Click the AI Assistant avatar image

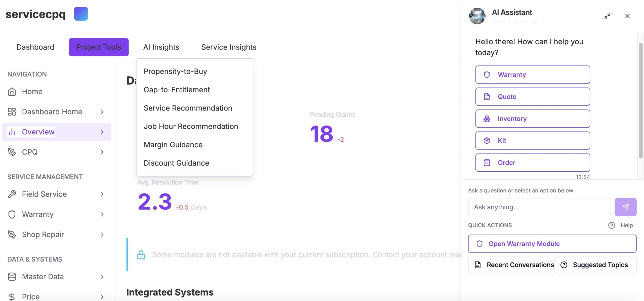coord(477,16)
